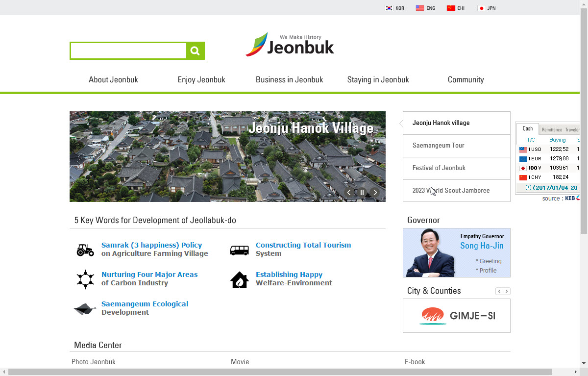Image resolution: width=588 pixels, height=376 pixels.
Task: Click the Saemangeum leaf icon
Action: click(85, 309)
